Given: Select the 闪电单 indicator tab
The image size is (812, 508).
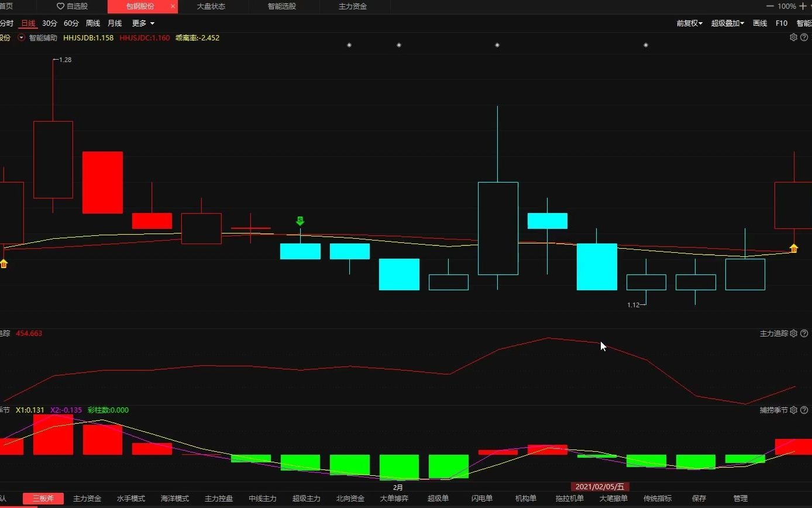Looking at the screenshot, I should click(482, 499).
